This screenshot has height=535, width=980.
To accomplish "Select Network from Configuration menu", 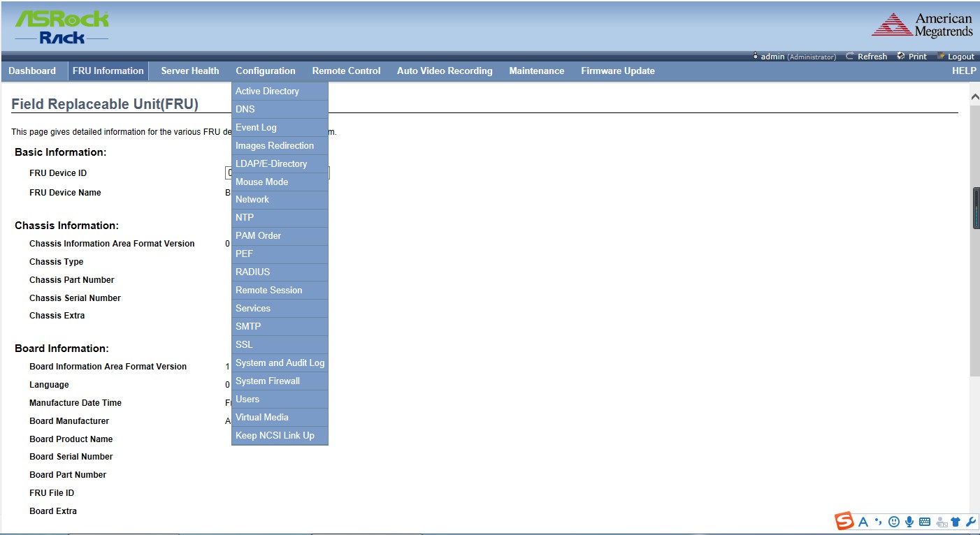I will pos(252,200).
